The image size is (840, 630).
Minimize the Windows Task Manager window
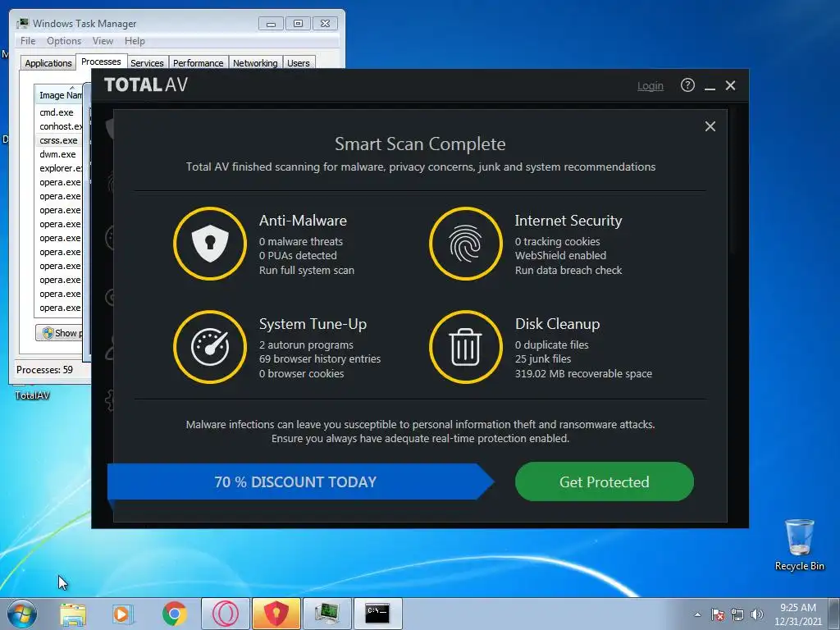pos(271,24)
